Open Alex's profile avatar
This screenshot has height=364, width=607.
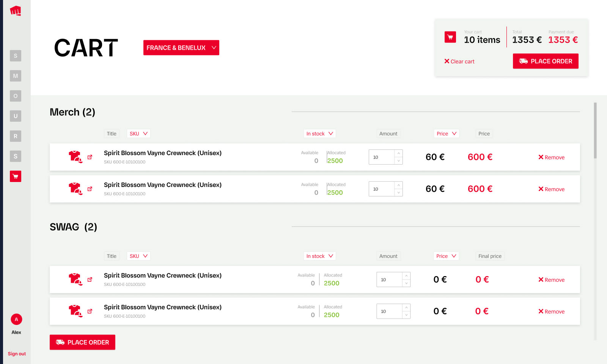(x=16, y=319)
